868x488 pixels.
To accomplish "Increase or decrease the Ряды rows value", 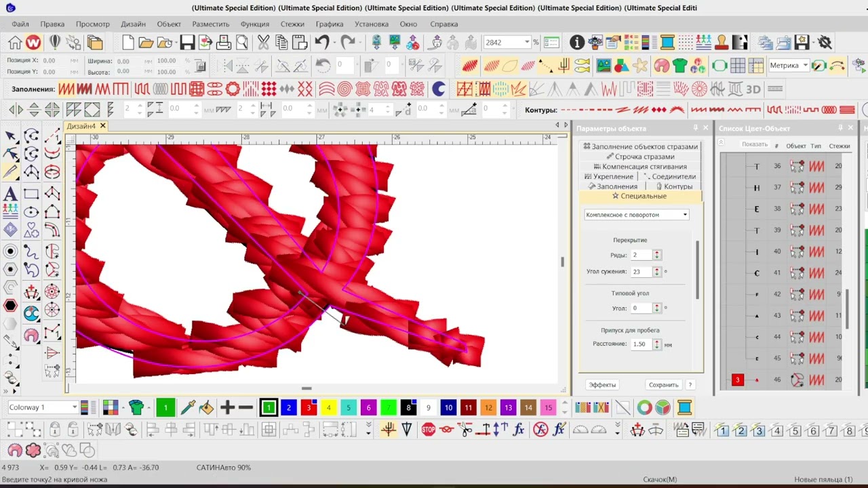I will 656,255.
